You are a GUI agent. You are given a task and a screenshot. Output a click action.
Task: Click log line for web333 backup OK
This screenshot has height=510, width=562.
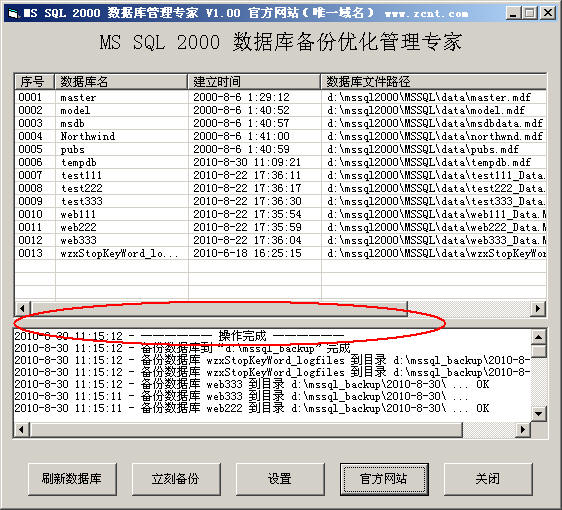(252, 384)
